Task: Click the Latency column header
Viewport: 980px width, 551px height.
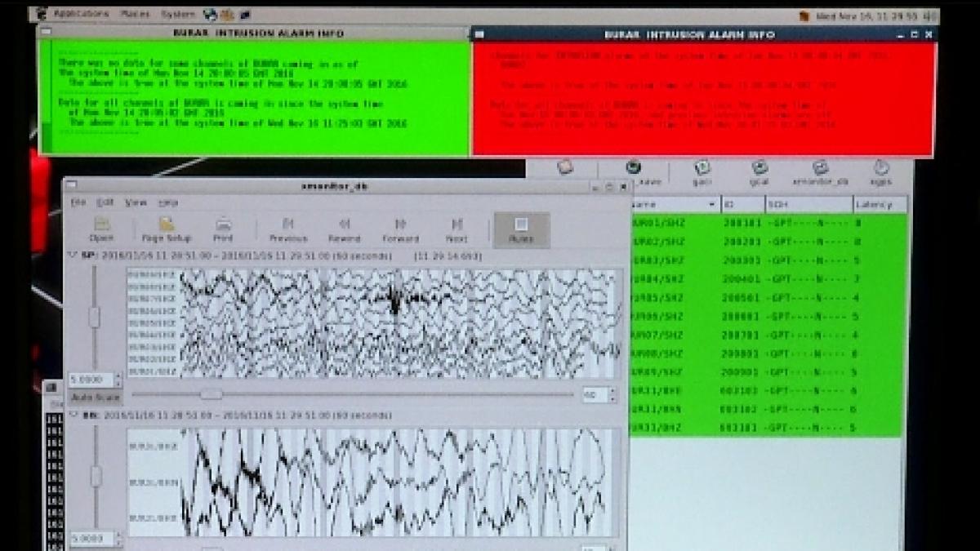Action: (x=879, y=204)
